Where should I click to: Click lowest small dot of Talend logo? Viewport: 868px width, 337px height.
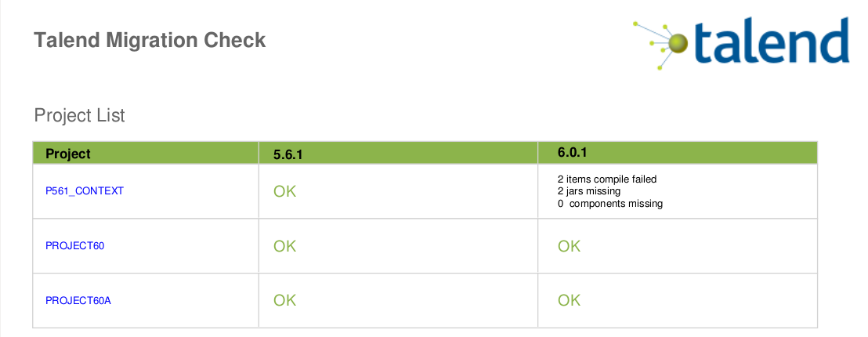(660, 68)
